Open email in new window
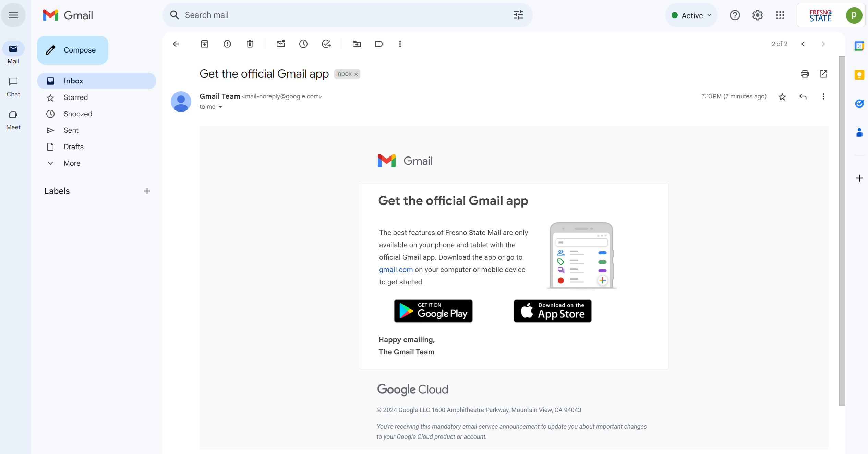This screenshot has height=454, width=868. 823,74
